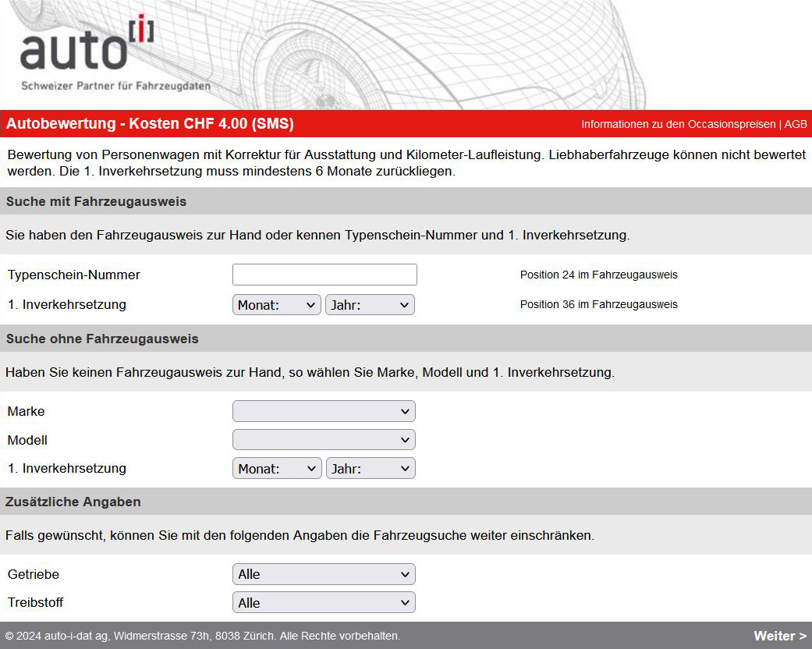Click the Zusätzliche Angaben section header
Screen dimensions: 812x649
pyautogui.click(x=73, y=502)
